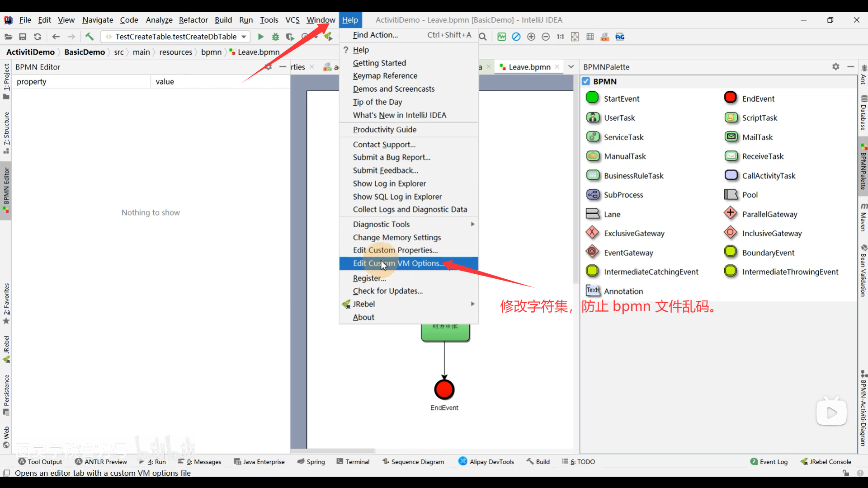
Task: Uncheck the BPMN checkbox in the palette
Action: coord(586,81)
